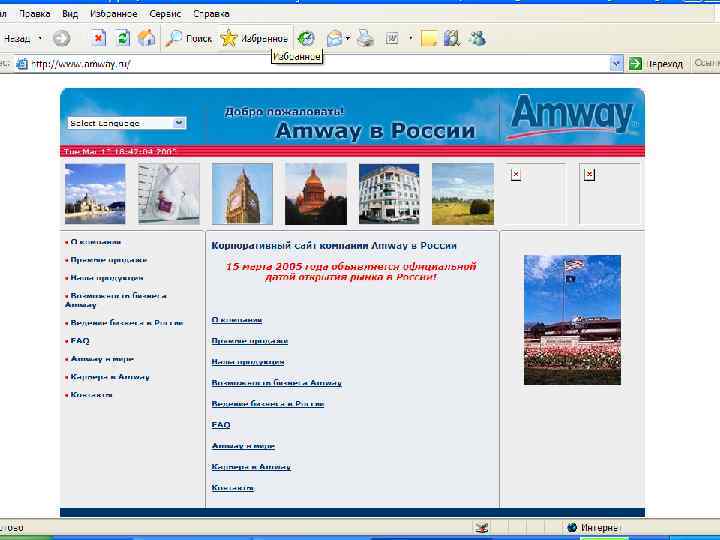Click underlined Возможности бизнеса Amway main content link
This screenshot has width=720, height=540.
click(276, 382)
